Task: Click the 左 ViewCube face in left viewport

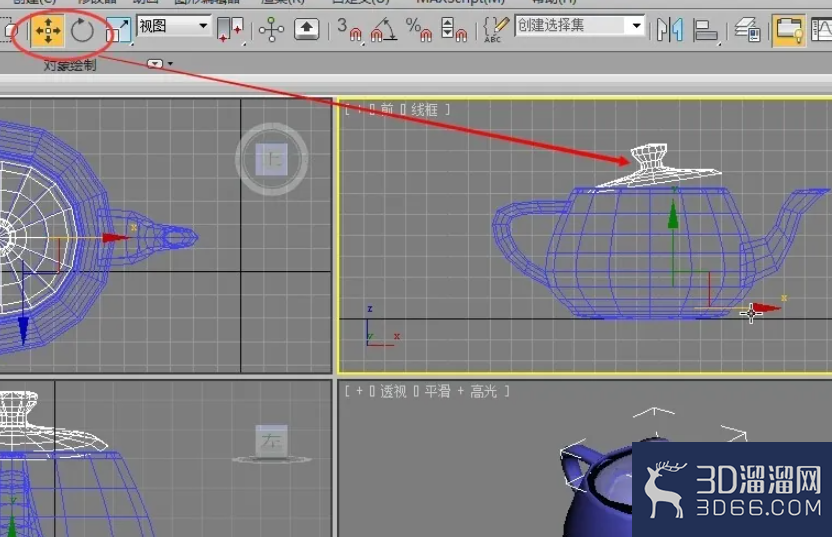Action: click(272, 440)
